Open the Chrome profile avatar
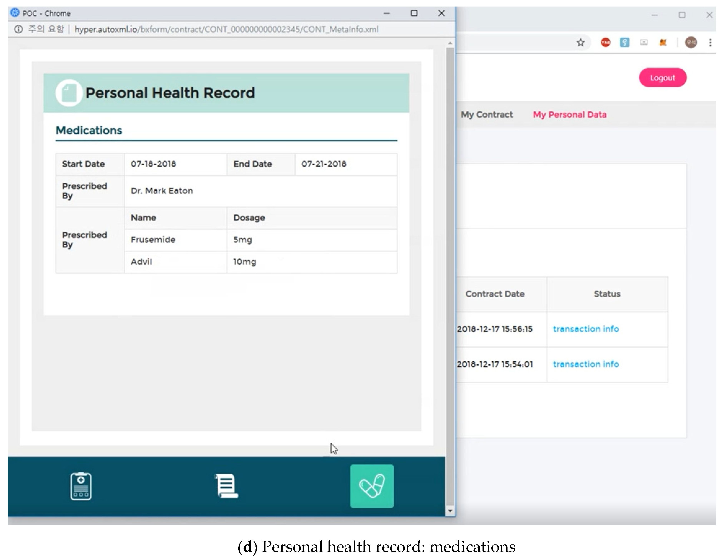Image resolution: width=728 pixels, height=560 pixels. (691, 43)
